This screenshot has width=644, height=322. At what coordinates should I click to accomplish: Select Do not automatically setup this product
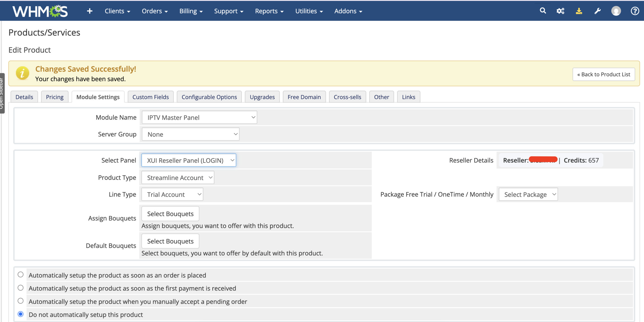point(21,314)
